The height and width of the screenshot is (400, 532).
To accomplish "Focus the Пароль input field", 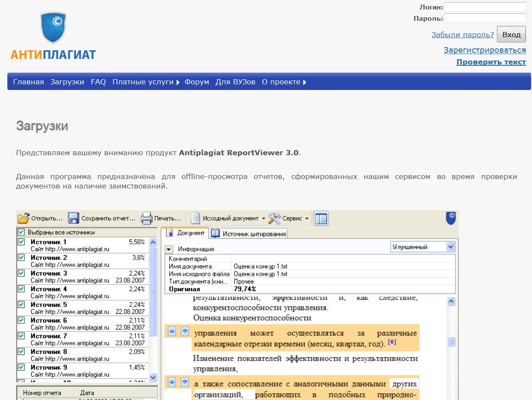I will coord(485,18).
